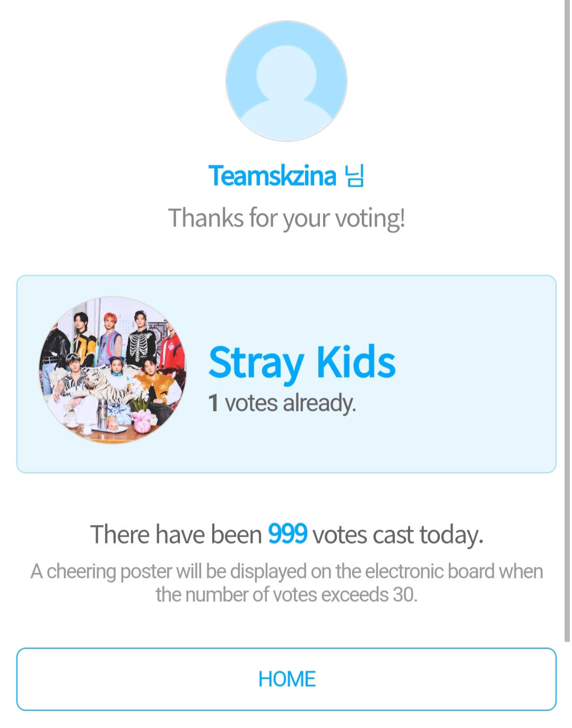Tap the Korean 님 honorific beside username
This screenshot has height=728, width=572.
pyautogui.click(x=354, y=176)
